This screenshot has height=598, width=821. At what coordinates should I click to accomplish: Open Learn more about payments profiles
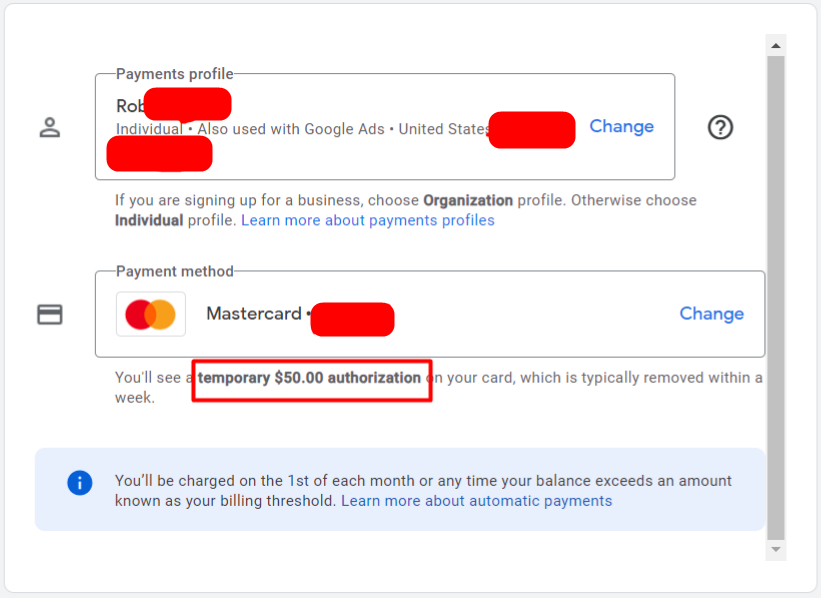(368, 220)
